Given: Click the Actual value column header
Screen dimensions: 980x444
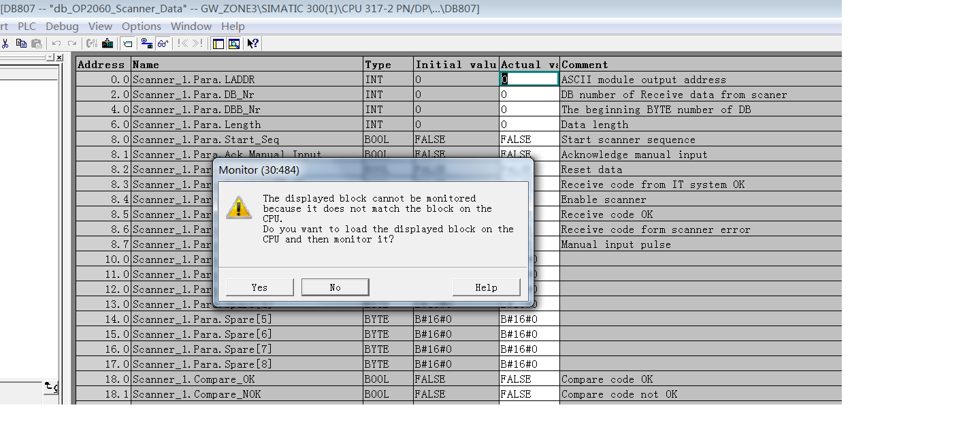Looking at the screenshot, I should (529, 65).
